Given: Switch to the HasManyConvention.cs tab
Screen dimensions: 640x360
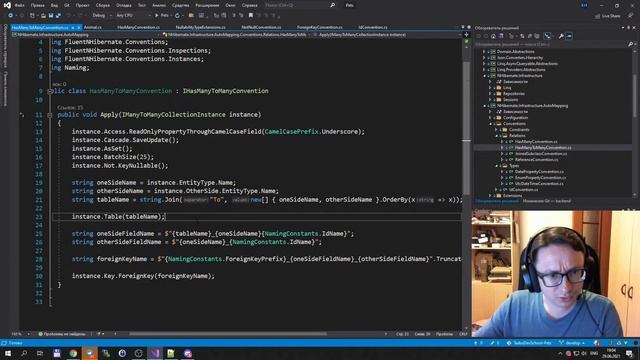Looking at the screenshot, I should pyautogui.click(x=139, y=27).
